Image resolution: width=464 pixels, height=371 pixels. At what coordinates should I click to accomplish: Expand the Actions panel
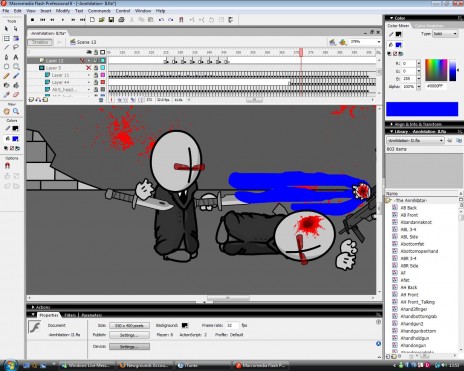(x=33, y=307)
